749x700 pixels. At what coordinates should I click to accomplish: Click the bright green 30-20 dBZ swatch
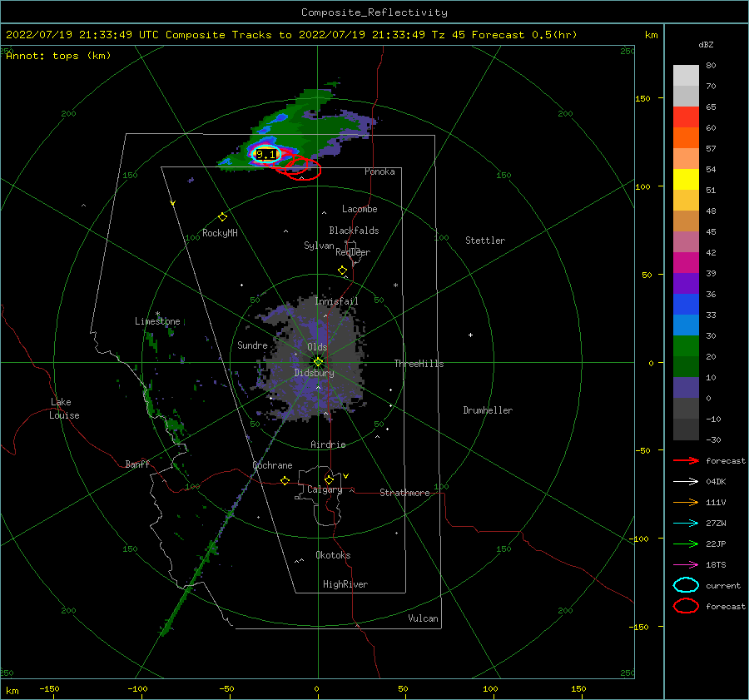[686, 346]
